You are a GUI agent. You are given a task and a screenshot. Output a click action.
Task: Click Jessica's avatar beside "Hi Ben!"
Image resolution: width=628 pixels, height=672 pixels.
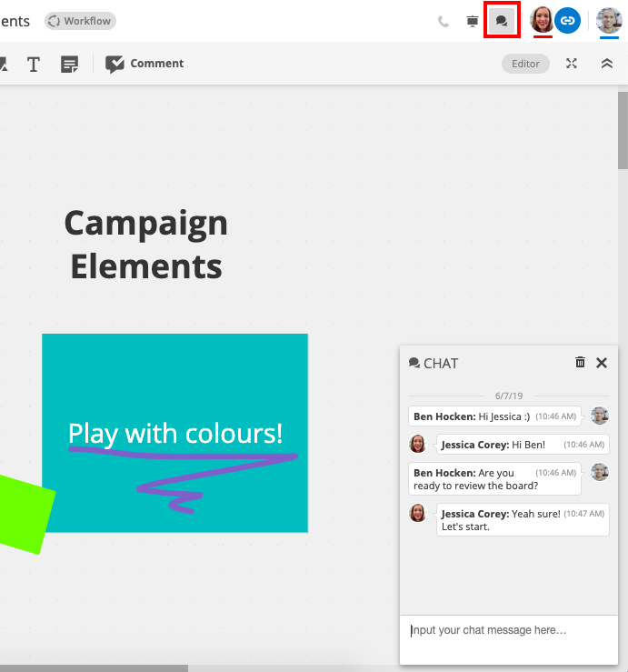click(x=418, y=444)
